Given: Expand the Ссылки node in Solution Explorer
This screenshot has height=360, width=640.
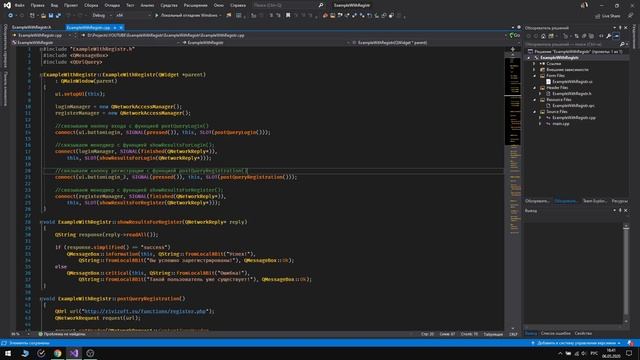Looking at the screenshot, I should tap(534, 64).
